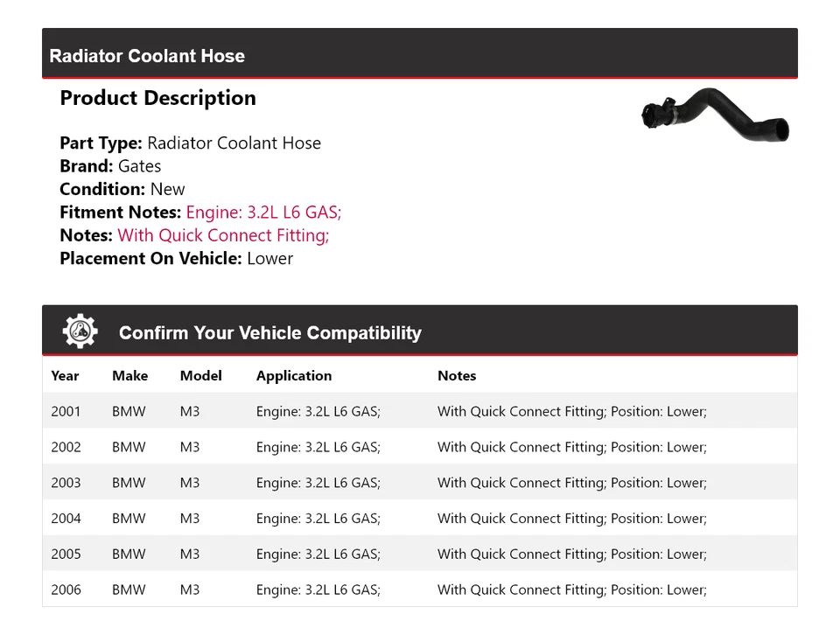The height and width of the screenshot is (635, 840).
Task: Select the 2002 year cell in the table
Action: [x=66, y=447]
